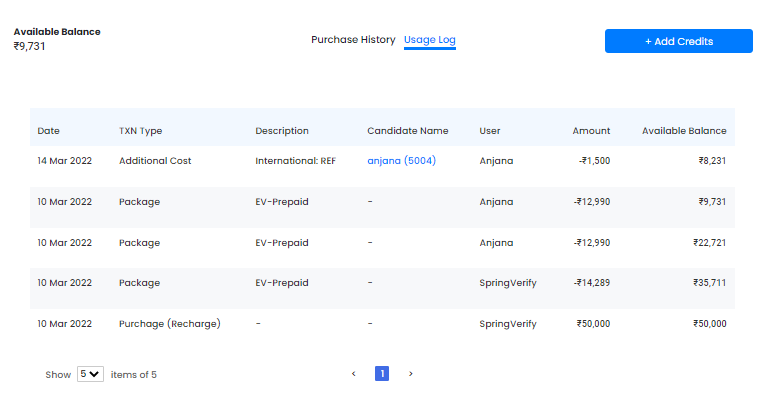Switch to Usage Log tab

(x=430, y=40)
